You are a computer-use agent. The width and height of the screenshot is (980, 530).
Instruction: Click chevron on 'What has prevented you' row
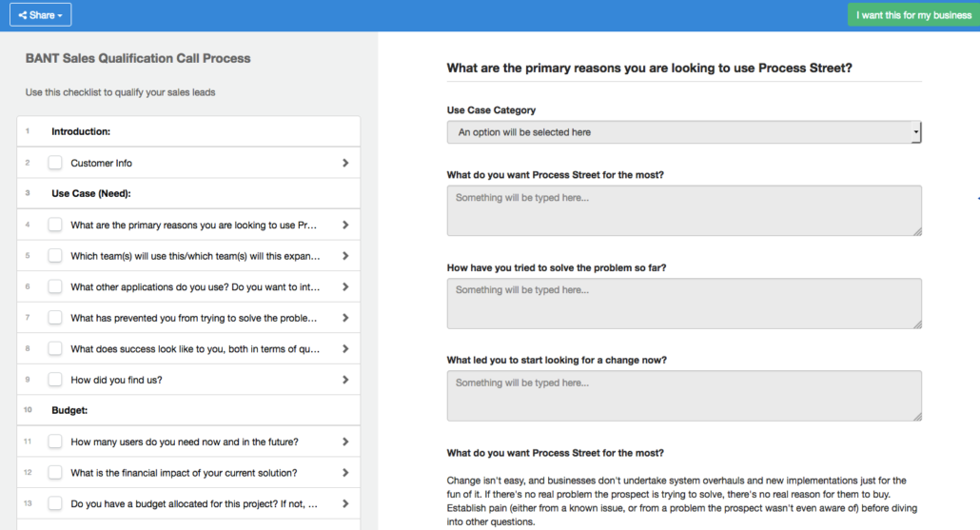tap(345, 318)
